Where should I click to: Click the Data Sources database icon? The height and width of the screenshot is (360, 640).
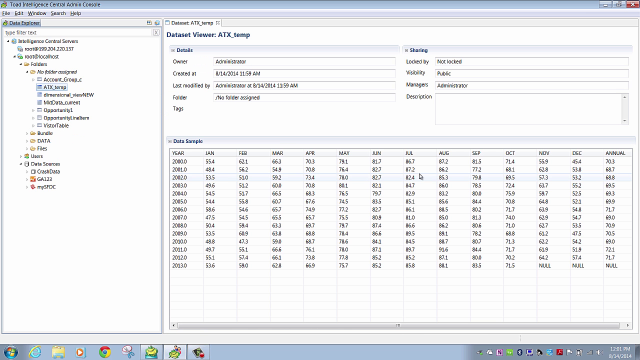[x=27, y=164]
